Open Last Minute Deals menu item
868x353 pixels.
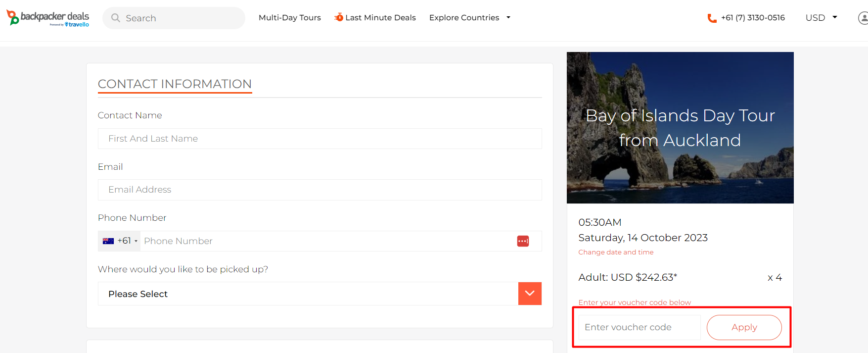coord(380,18)
